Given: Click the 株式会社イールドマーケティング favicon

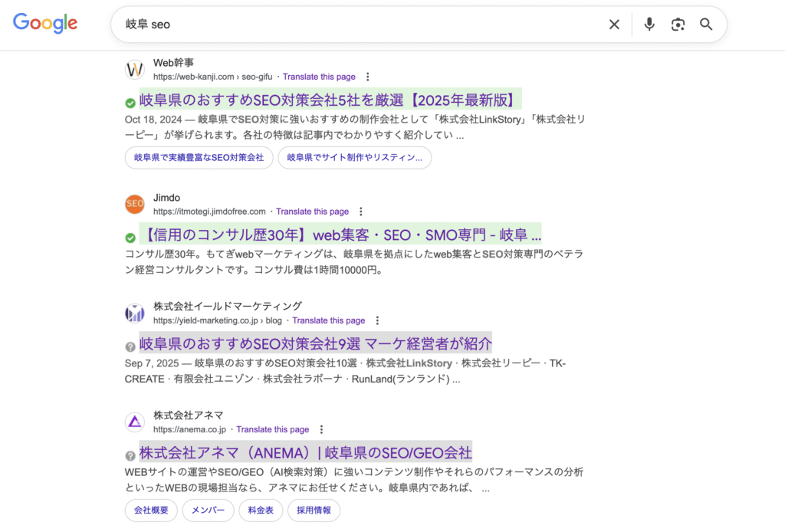Looking at the screenshot, I should [135, 313].
